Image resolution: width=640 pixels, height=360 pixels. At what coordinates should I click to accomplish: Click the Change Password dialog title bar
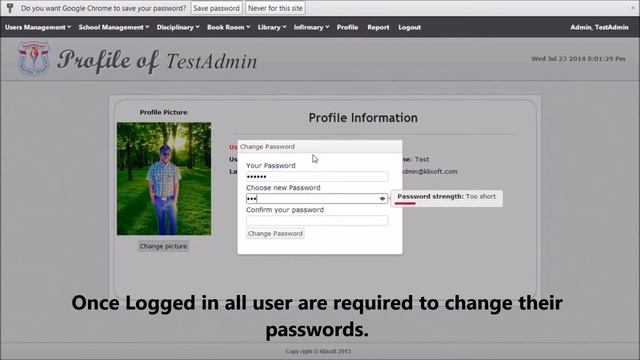tap(320, 147)
